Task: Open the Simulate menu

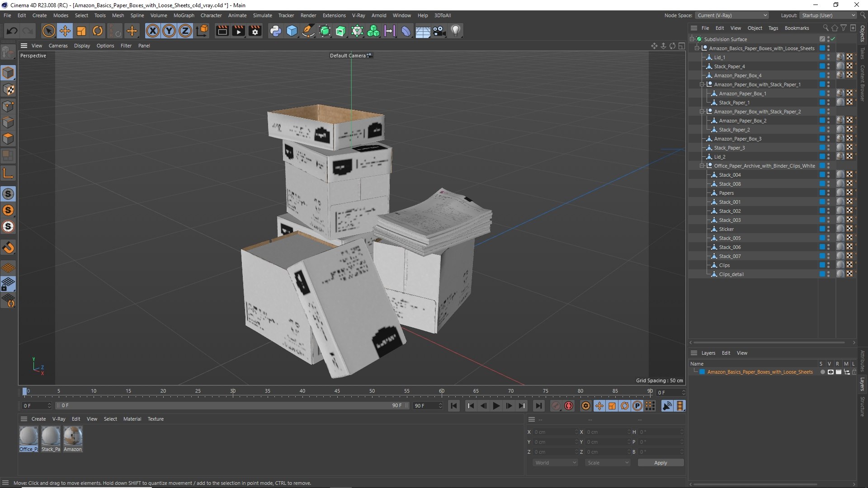Action: tap(262, 15)
